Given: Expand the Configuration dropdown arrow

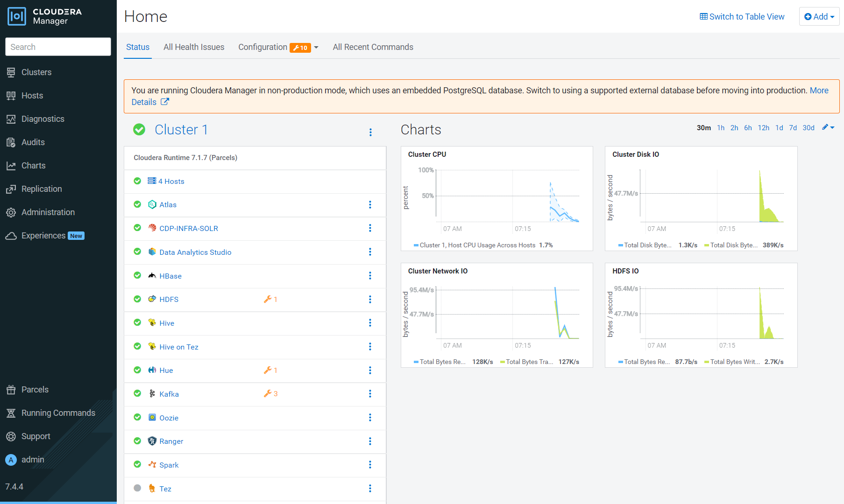Looking at the screenshot, I should pyautogui.click(x=316, y=48).
